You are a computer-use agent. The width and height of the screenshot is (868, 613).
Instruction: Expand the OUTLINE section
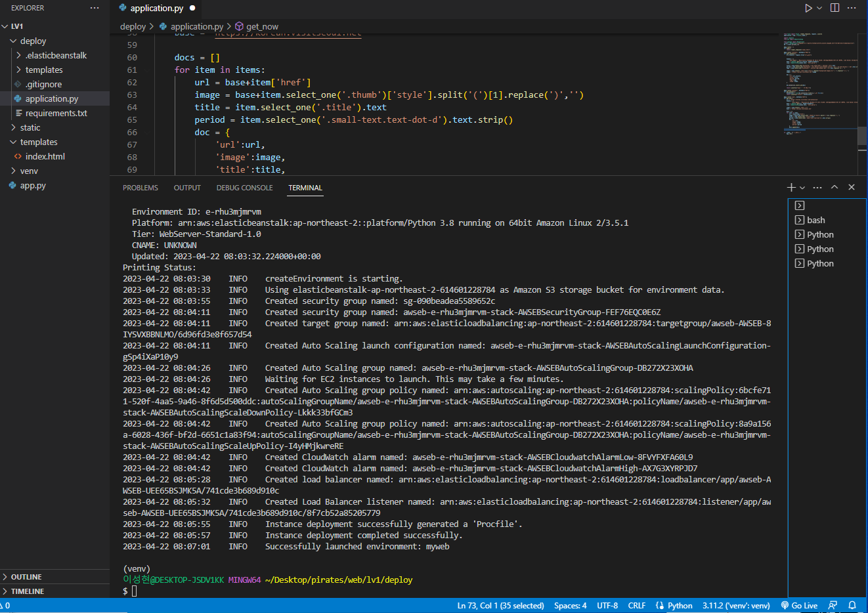click(x=54, y=577)
